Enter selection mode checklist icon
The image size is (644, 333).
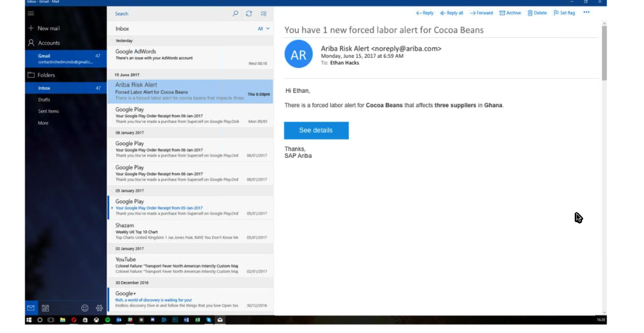(264, 14)
